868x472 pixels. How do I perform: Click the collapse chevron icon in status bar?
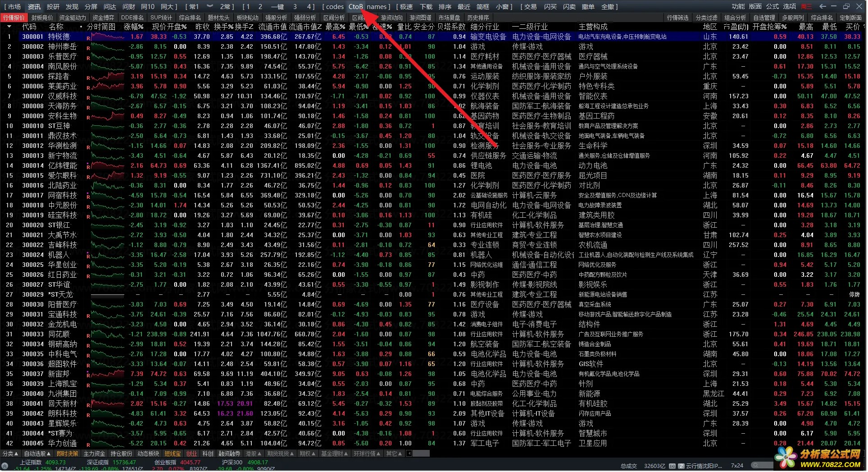click(5, 465)
